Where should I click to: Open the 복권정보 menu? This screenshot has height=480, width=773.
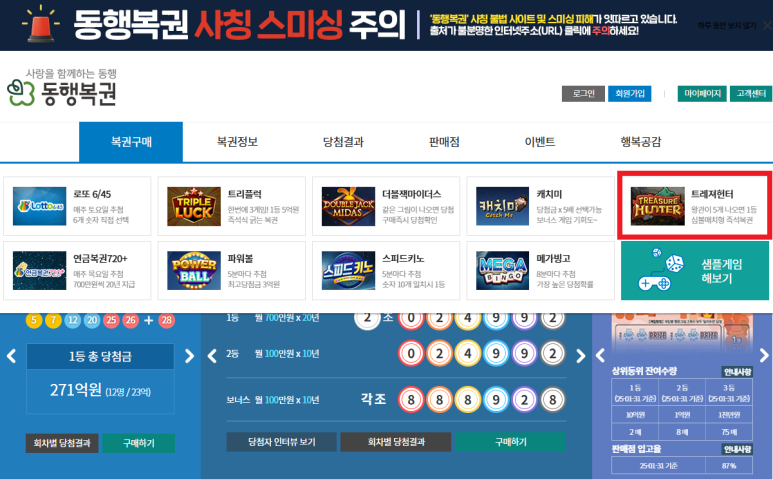(237, 142)
